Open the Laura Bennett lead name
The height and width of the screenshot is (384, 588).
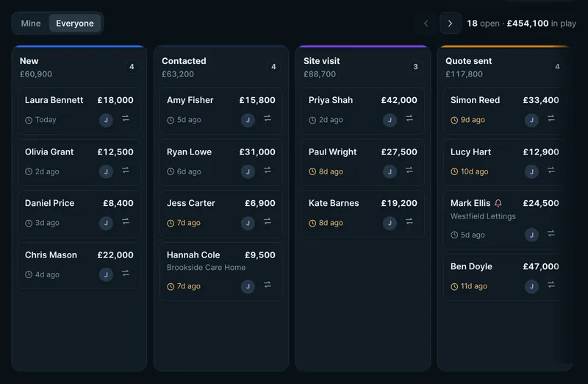(54, 100)
